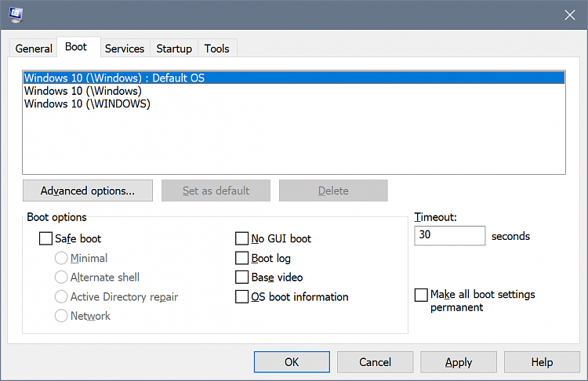Click the Apply button
This screenshot has height=381, width=588.
pos(459,362)
